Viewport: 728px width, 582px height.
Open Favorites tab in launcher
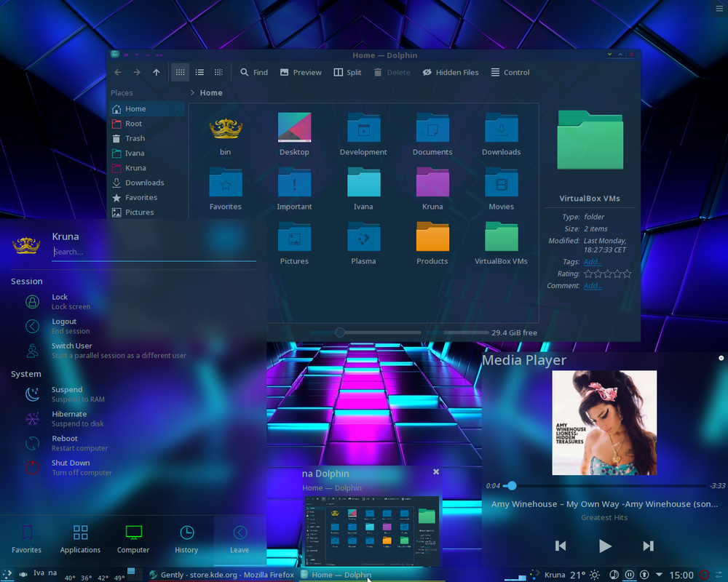(26, 540)
